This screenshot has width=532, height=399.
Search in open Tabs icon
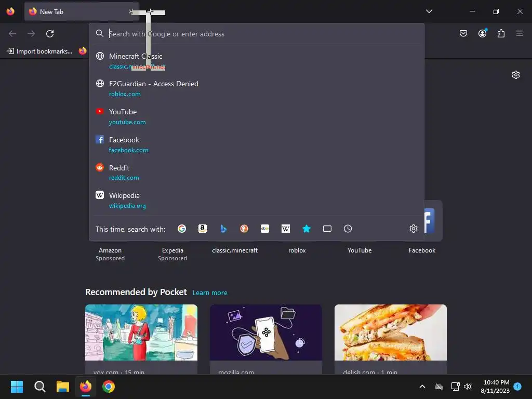point(327,229)
